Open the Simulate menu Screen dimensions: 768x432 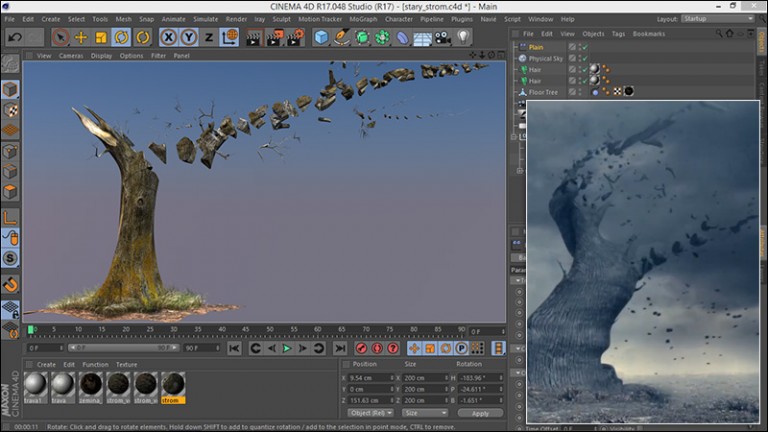click(206, 19)
